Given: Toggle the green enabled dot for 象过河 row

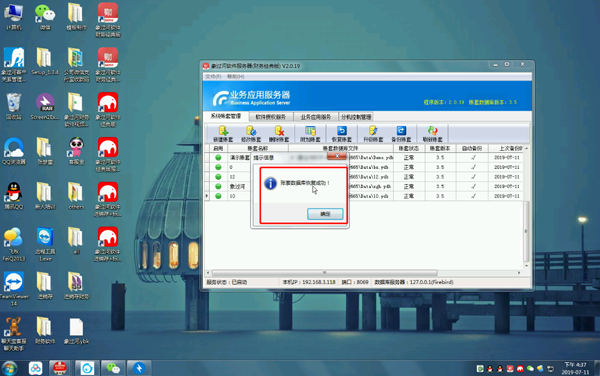Looking at the screenshot, I should pos(218,186).
